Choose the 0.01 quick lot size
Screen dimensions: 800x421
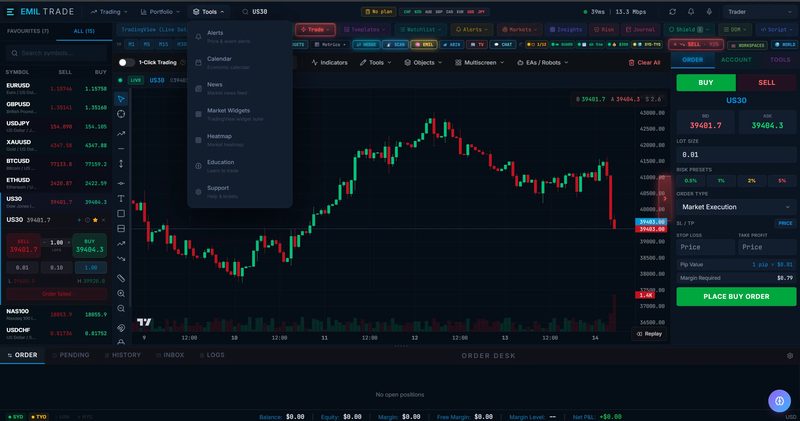[x=22, y=267]
